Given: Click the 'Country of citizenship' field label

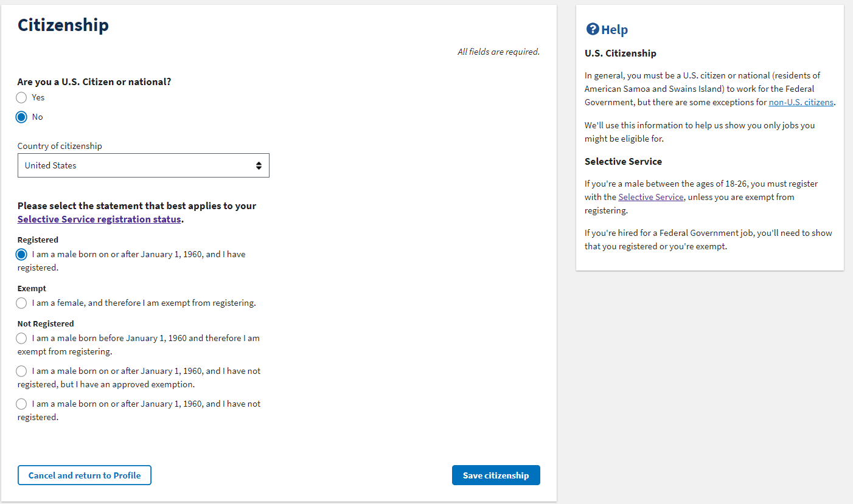Looking at the screenshot, I should click(60, 146).
